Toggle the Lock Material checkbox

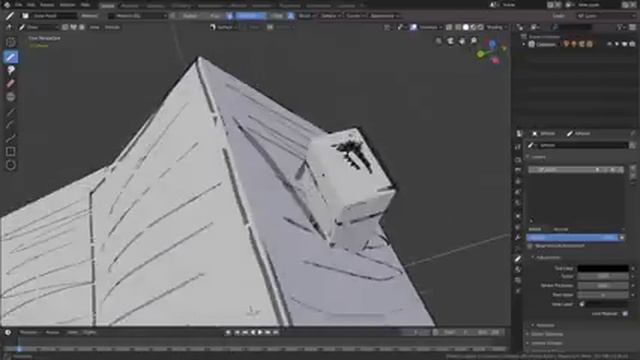(625, 313)
